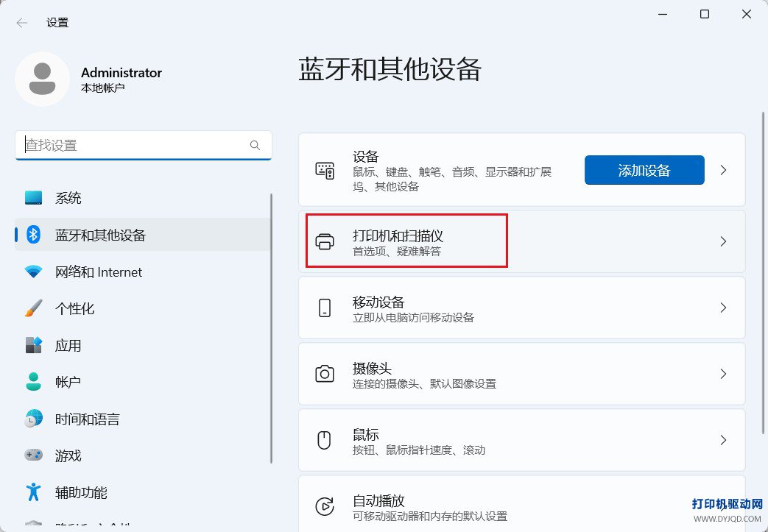768x532 pixels.
Task: Click the sidebar navigation scrollbar
Action: click(272, 328)
